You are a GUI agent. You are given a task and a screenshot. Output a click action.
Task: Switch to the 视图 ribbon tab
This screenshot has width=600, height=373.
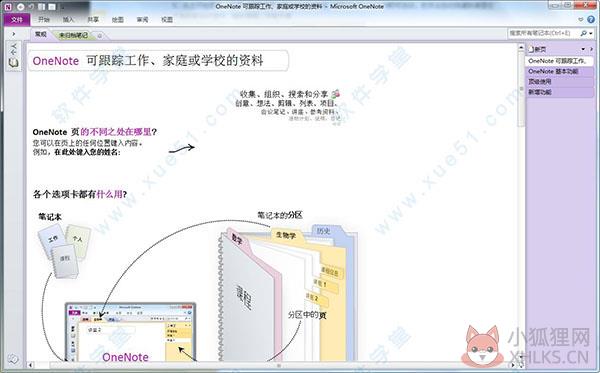click(167, 20)
